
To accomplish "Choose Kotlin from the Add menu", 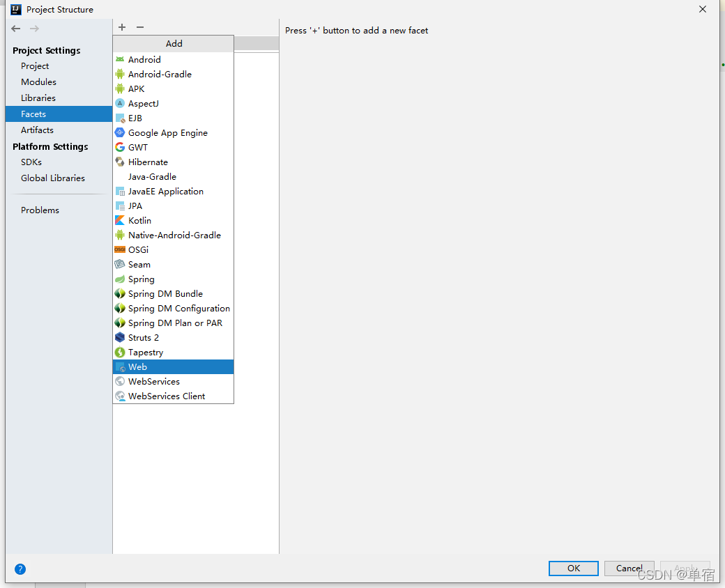I will pyautogui.click(x=174, y=220).
